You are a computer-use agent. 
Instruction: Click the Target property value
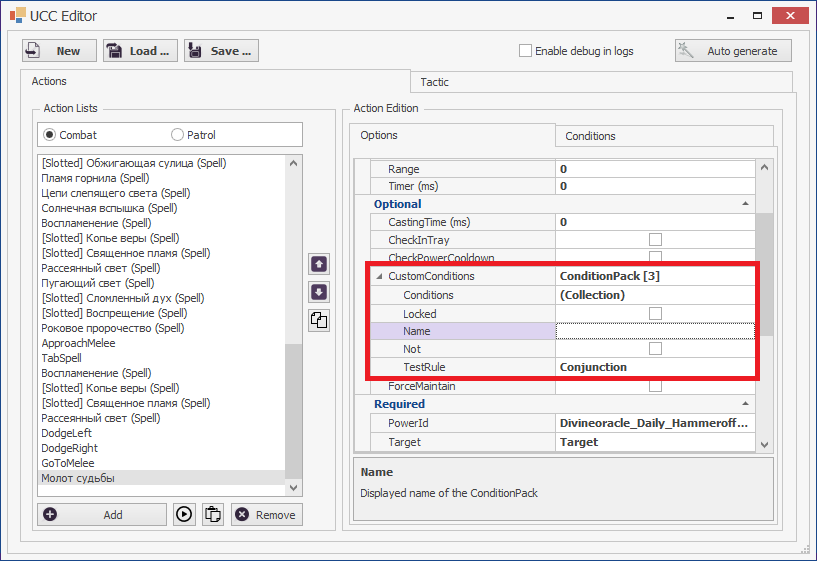pyautogui.click(x=655, y=442)
